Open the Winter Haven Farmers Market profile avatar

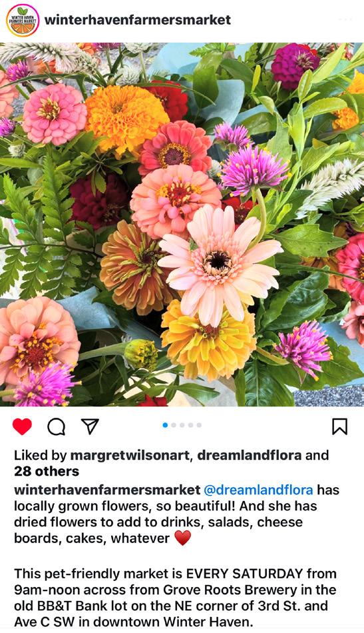click(x=23, y=20)
